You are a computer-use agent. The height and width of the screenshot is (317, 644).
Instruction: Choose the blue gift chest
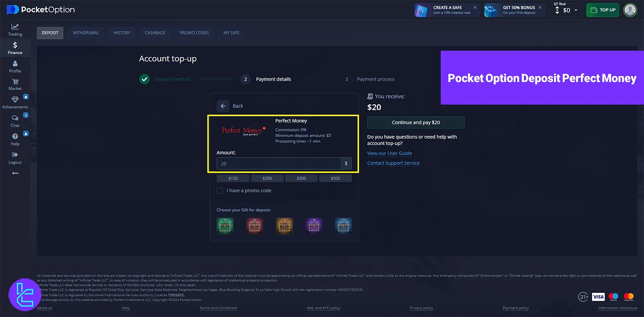click(x=343, y=226)
